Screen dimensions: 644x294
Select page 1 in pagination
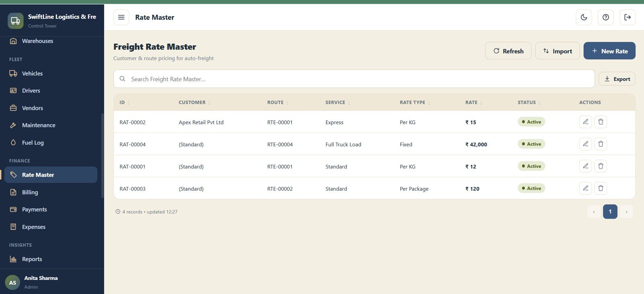(610, 211)
